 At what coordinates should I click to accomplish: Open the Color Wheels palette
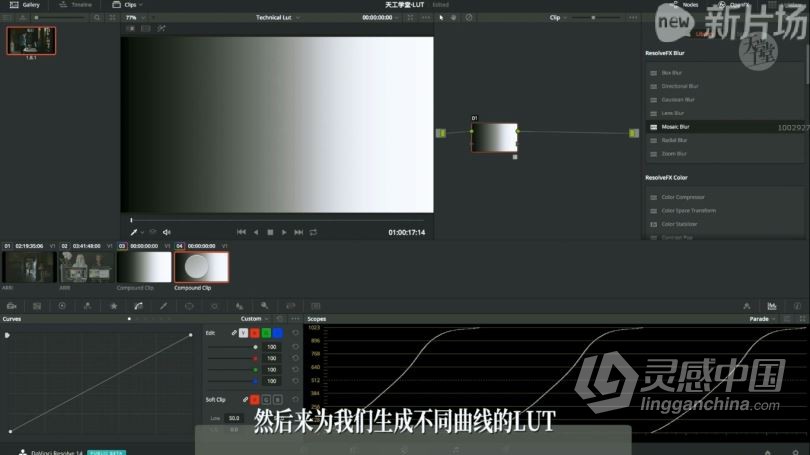tap(62, 306)
